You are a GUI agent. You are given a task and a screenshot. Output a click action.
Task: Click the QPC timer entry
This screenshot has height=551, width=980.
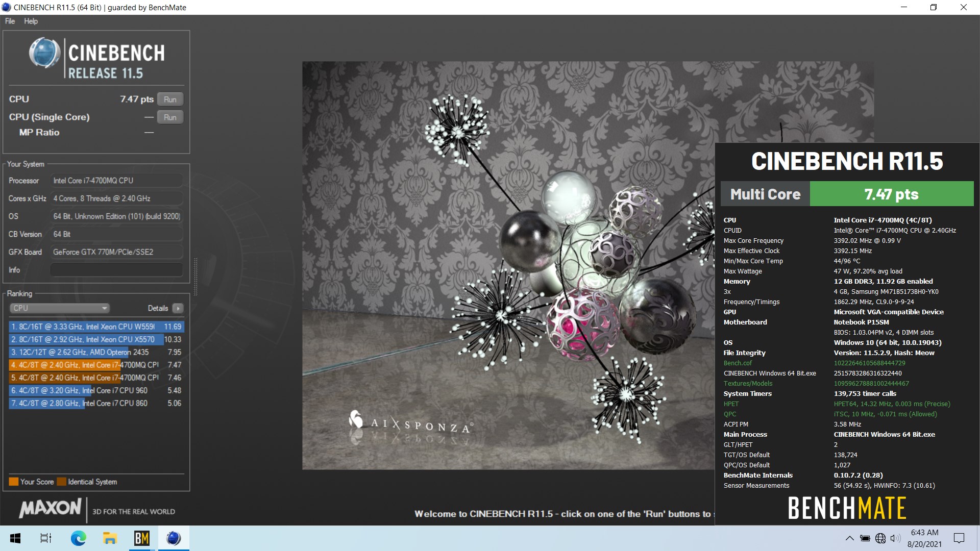pyautogui.click(x=730, y=414)
